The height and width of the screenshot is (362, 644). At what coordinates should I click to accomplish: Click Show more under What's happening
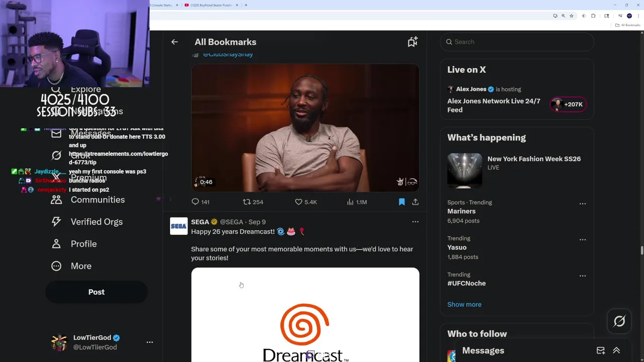click(464, 305)
